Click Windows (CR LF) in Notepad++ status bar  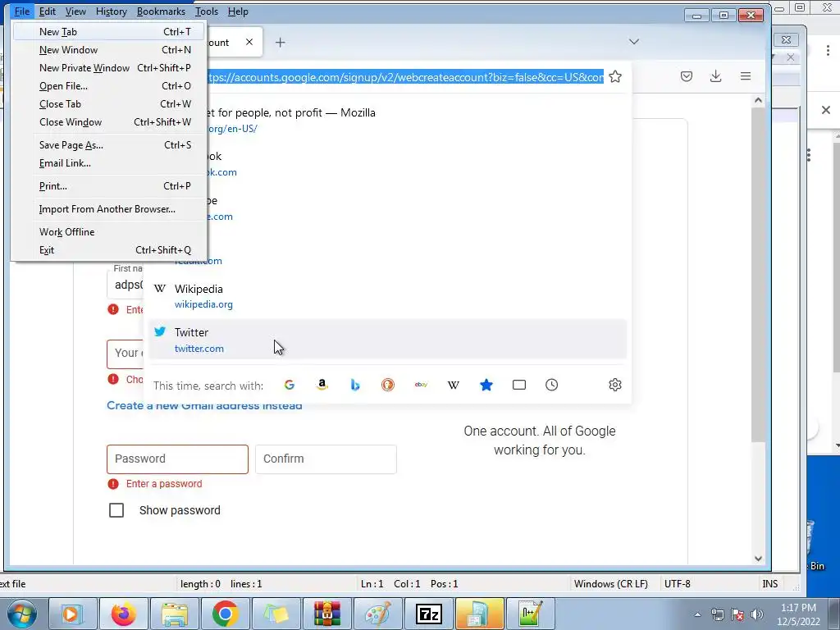610,584
